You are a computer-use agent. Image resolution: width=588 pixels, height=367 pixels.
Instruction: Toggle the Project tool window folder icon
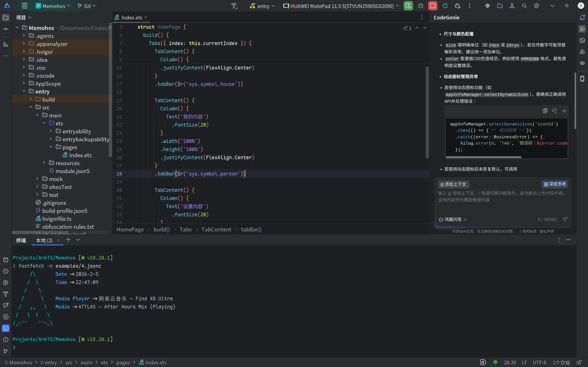6,18
